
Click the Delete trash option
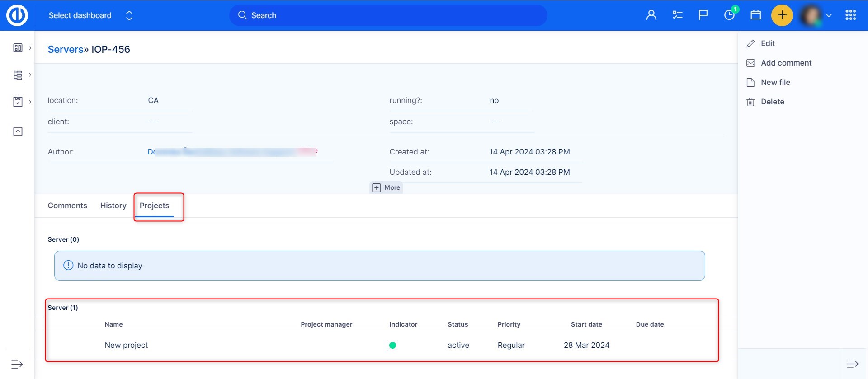click(772, 102)
